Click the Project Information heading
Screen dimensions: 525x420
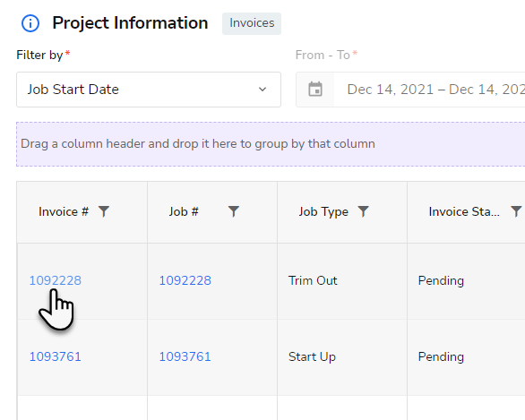[130, 23]
